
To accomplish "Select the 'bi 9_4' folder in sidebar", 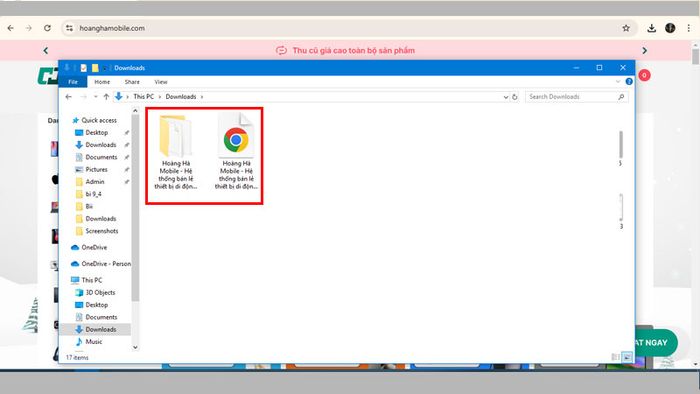I will pos(88,194).
